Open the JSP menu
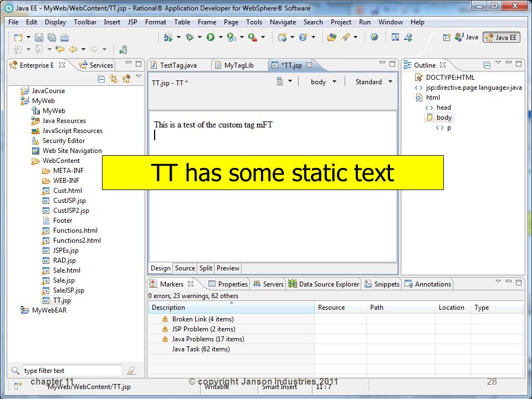The image size is (532, 399). coord(132,22)
